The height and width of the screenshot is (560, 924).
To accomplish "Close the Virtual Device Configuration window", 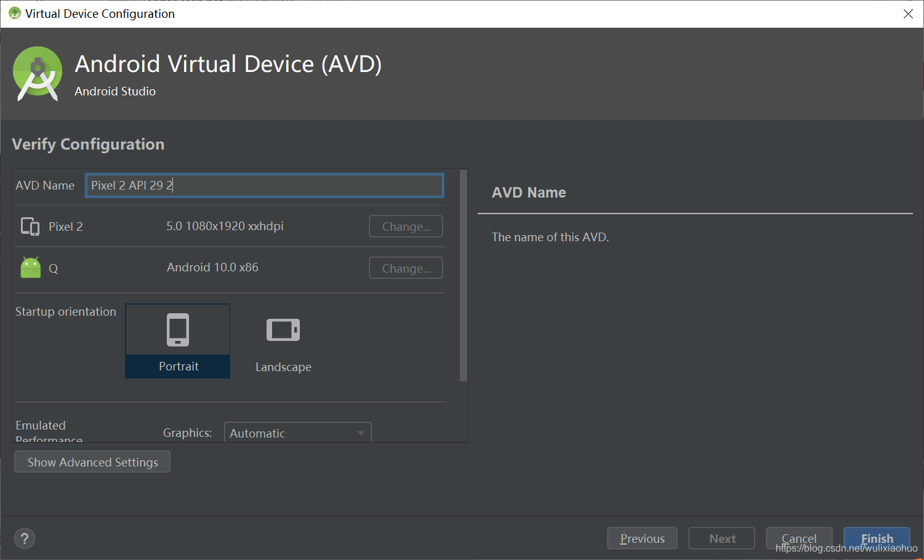I will 908,14.
